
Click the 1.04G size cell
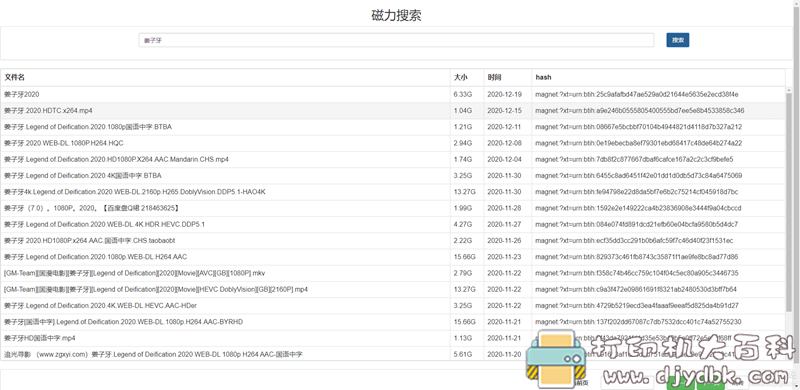click(x=463, y=111)
